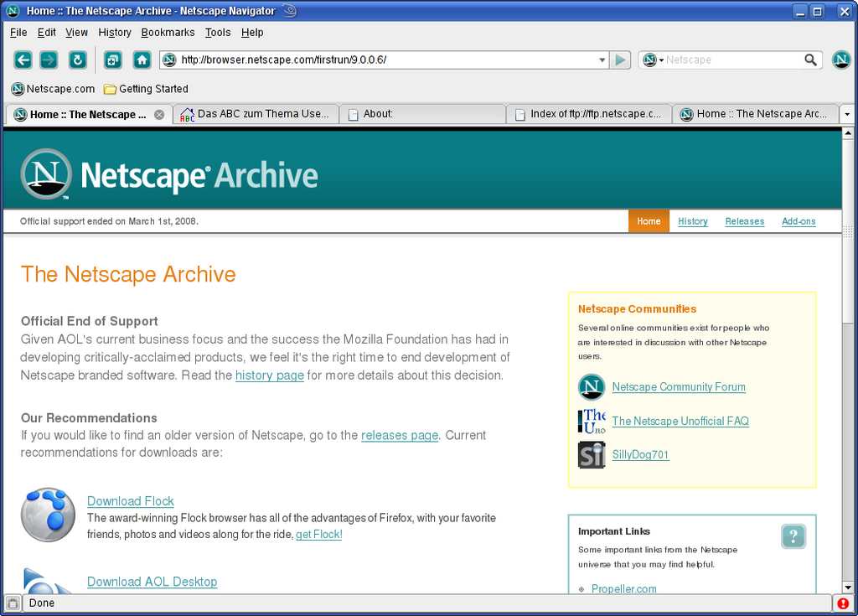The width and height of the screenshot is (858, 616).
Task: Expand the search engine selector dropdown
Action: tap(653, 60)
